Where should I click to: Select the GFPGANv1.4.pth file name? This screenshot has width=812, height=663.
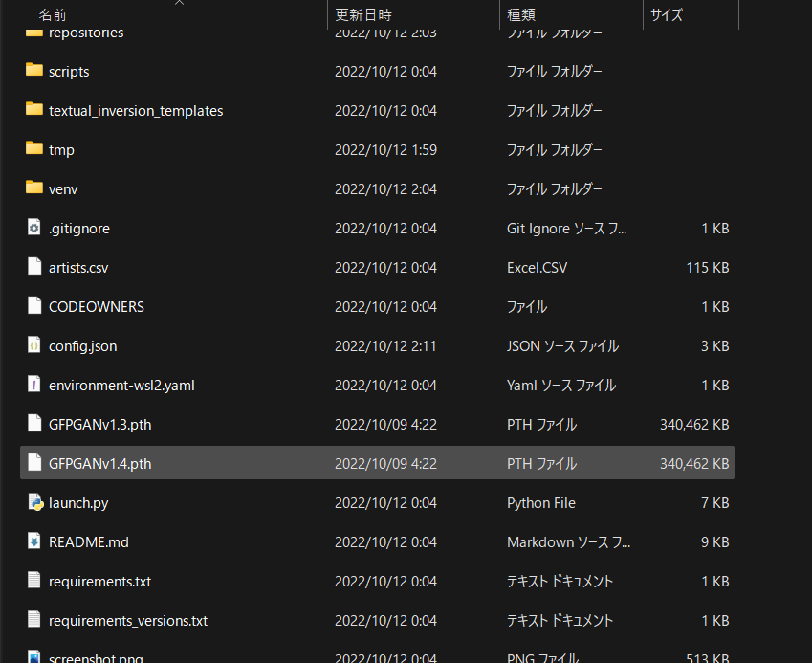[x=100, y=464]
